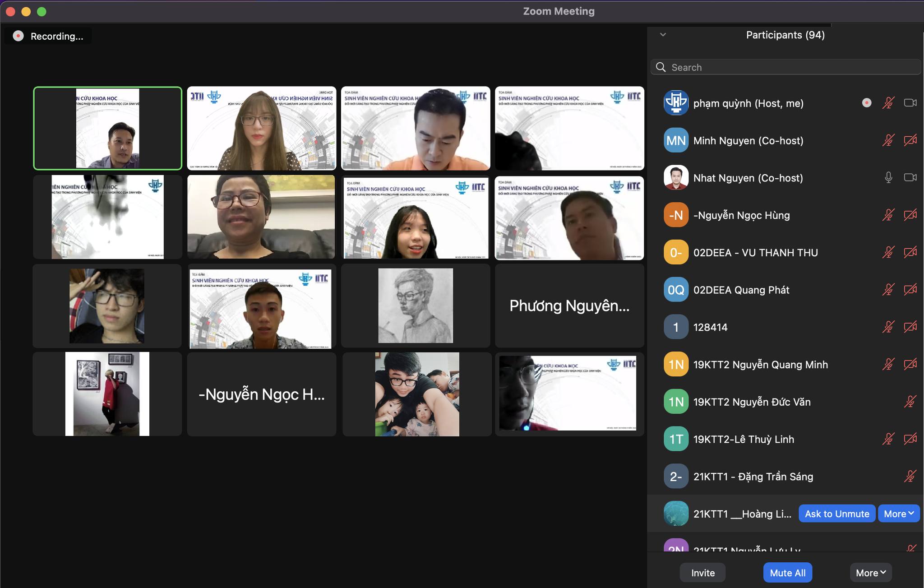Click phạm quỳnh's video camera icon
This screenshot has width=924, height=588.
coord(910,103)
